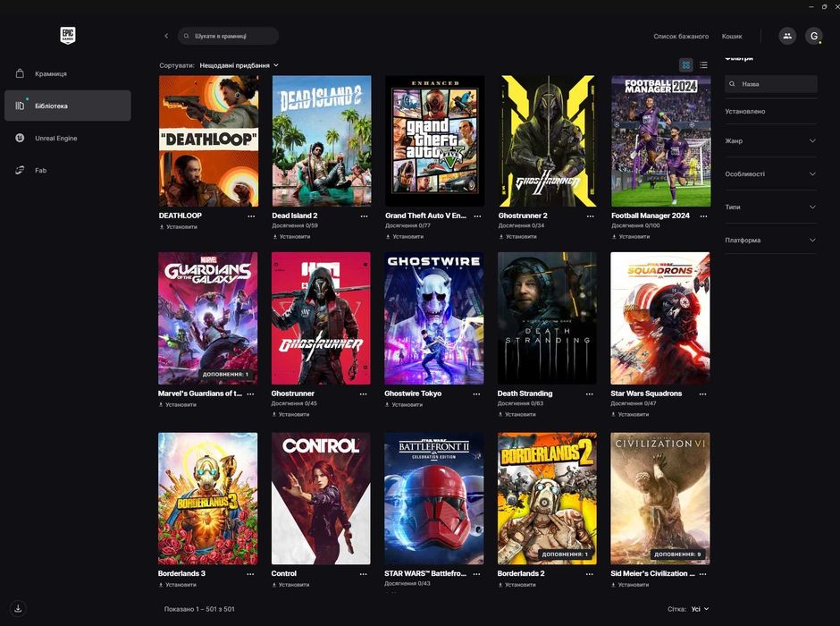This screenshot has height=626, width=840.
Task: Click the Borderlands 2 title text
Action: [x=521, y=573]
